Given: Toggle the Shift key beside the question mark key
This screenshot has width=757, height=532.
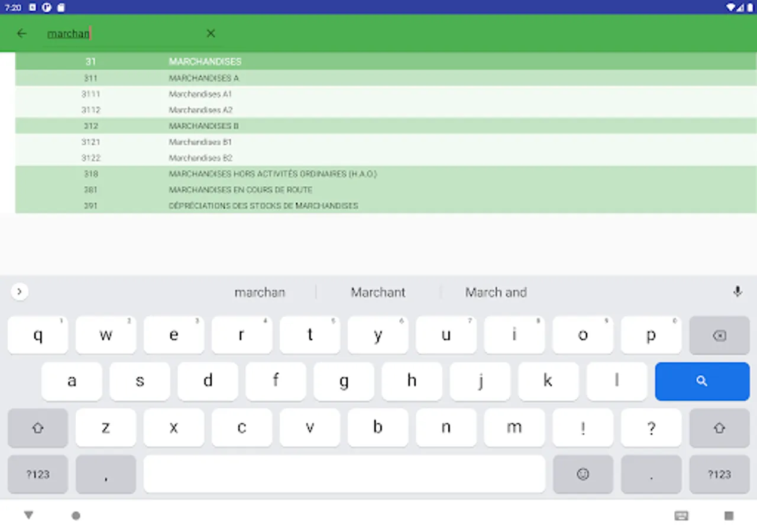Looking at the screenshot, I should (x=719, y=427).
